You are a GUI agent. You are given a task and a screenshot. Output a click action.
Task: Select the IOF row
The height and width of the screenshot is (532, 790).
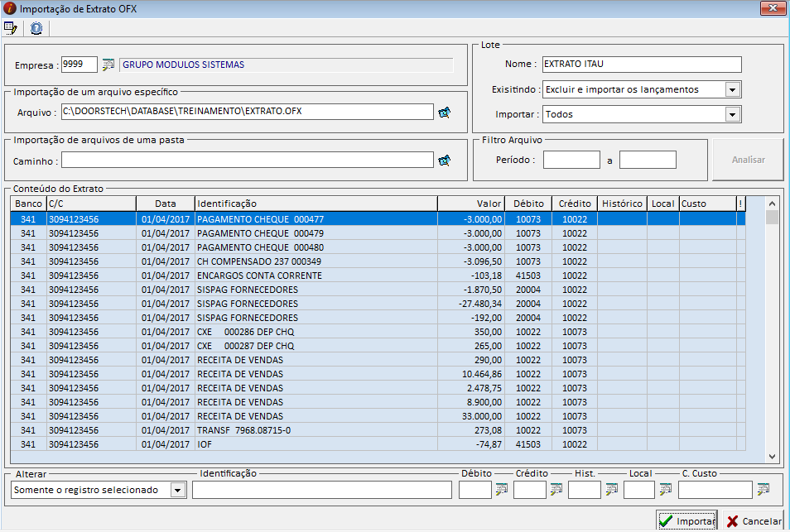pos(378,444)
